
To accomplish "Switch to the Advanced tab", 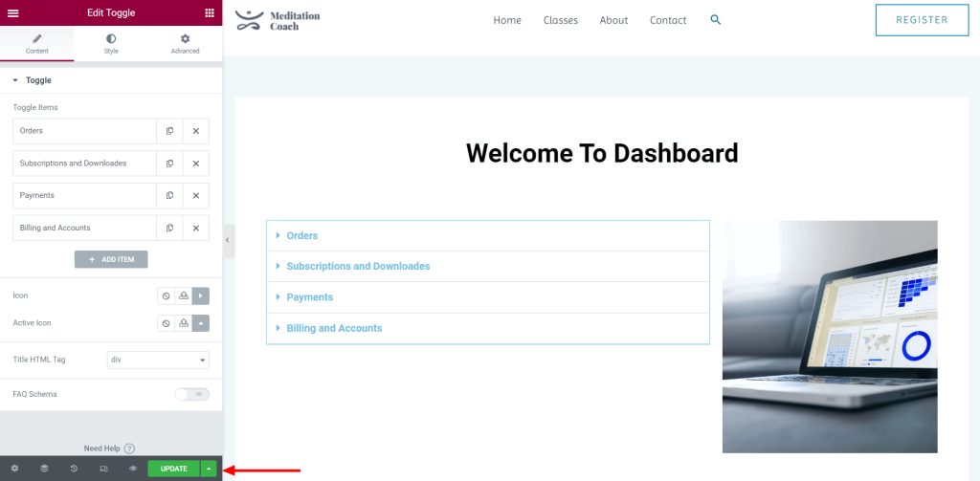I will [185, 43].
